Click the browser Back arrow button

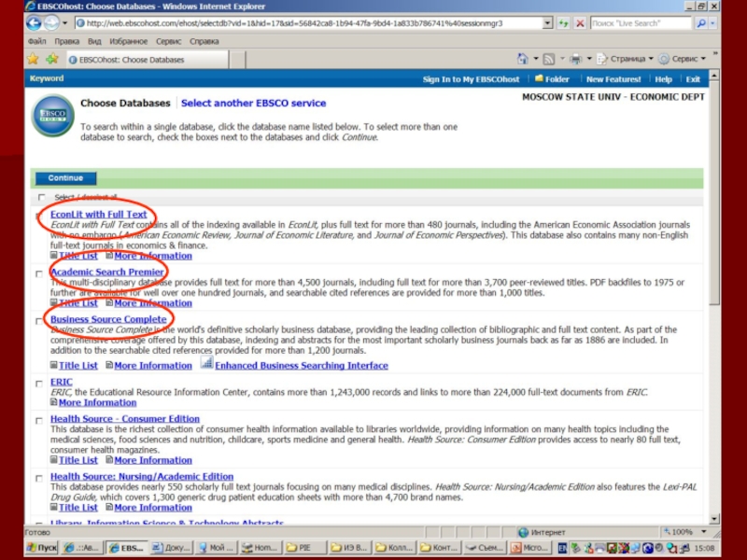[x=35, y=23]
